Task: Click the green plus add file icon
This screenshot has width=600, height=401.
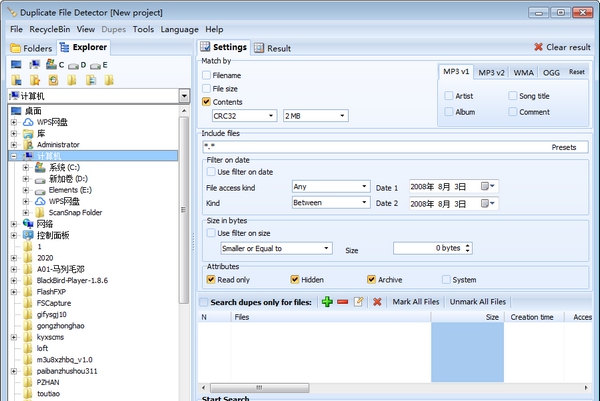Action: [327, 302]
